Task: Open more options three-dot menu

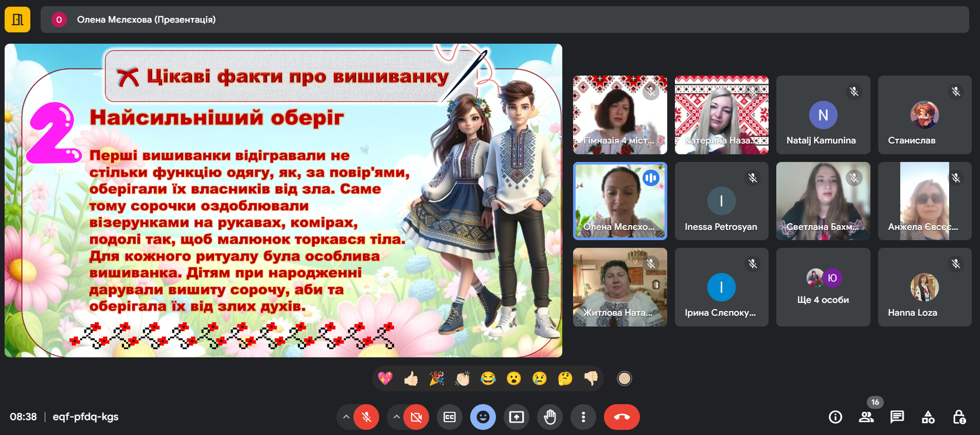Action: click(x=583, y=417)
